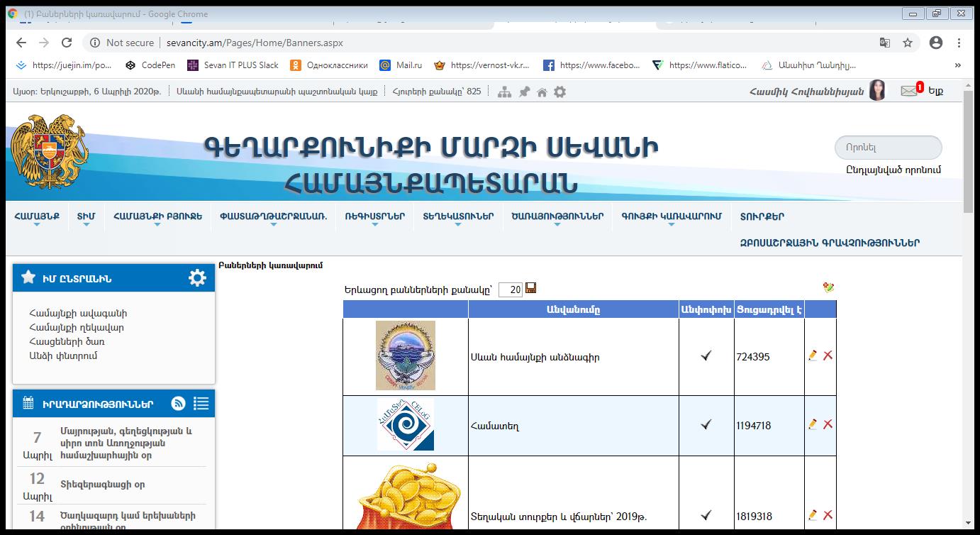
Task: Bookmark this page with the star icon
Action: click(908, 43)
